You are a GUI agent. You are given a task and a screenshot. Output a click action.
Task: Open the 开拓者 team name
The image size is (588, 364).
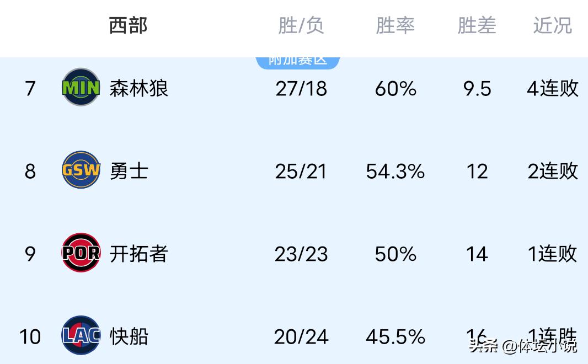tap(139, 254)
